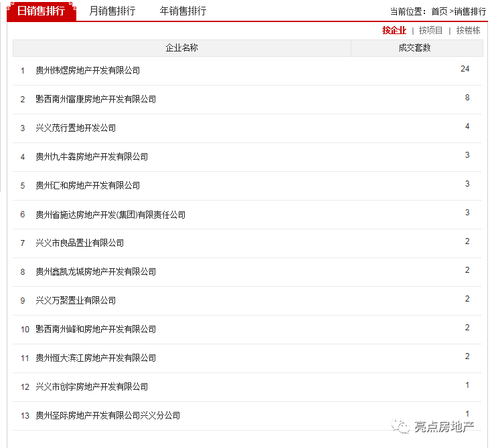Viewport: 490px width, 448px height.
Task: Click the 企业名称 column header
Action: coord(182,47)
